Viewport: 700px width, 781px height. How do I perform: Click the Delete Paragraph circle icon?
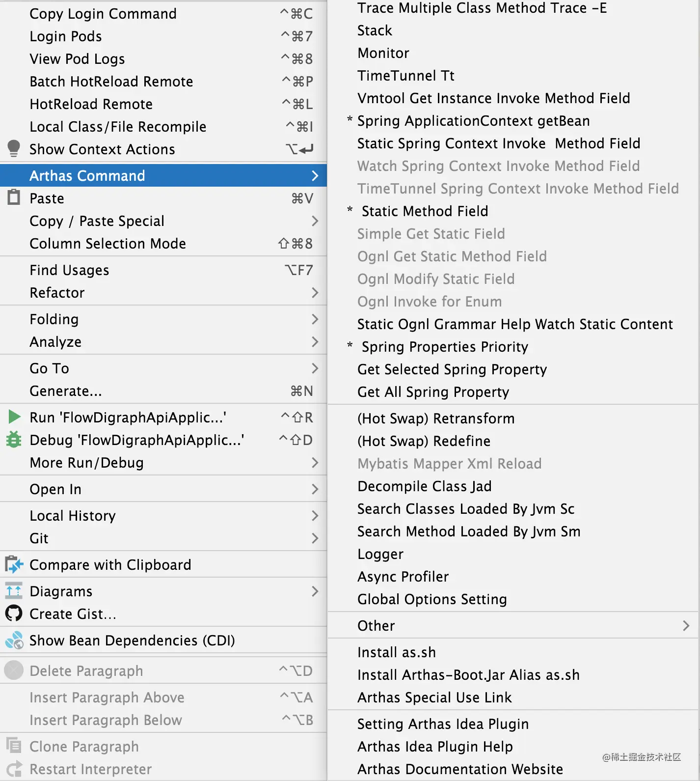click(x=14, y=670)
